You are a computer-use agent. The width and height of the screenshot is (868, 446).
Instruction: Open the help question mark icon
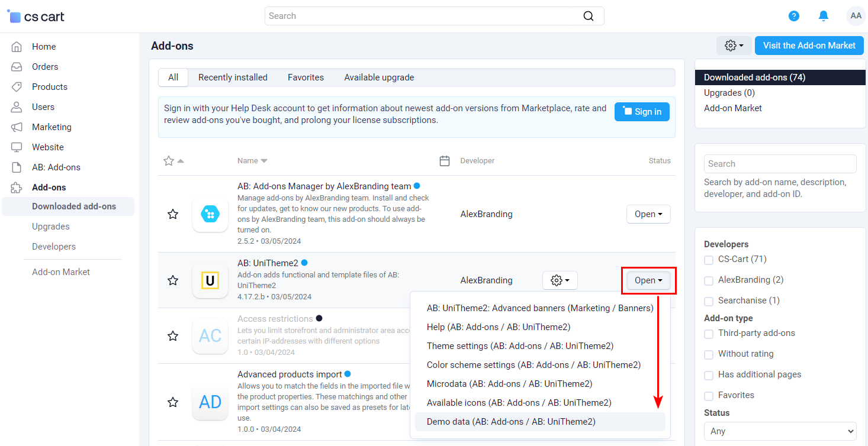tap(794, 16)
